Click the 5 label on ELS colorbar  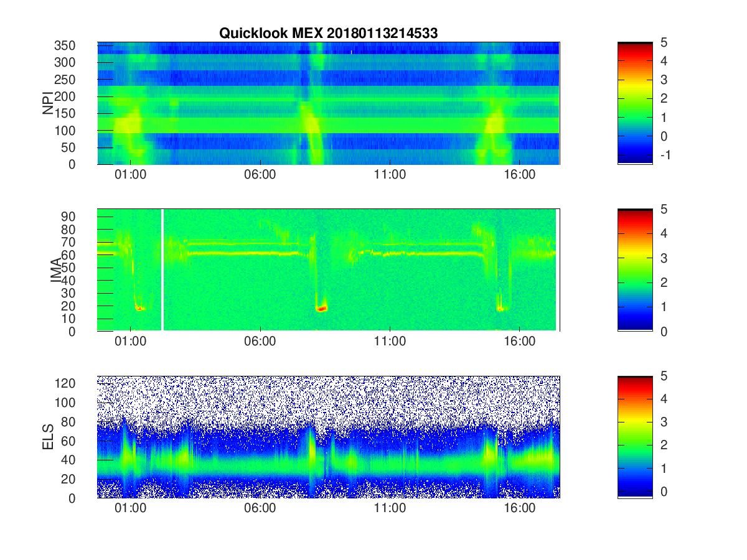[664, 376]
